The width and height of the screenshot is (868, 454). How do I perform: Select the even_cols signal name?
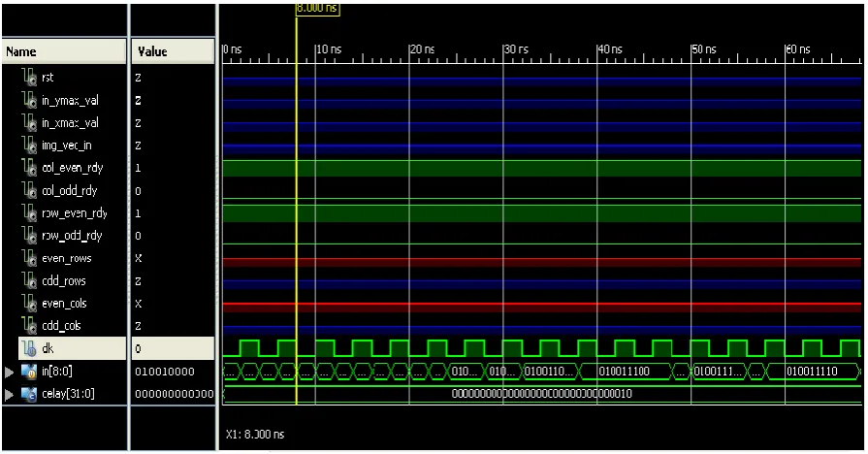coord(64,304)
